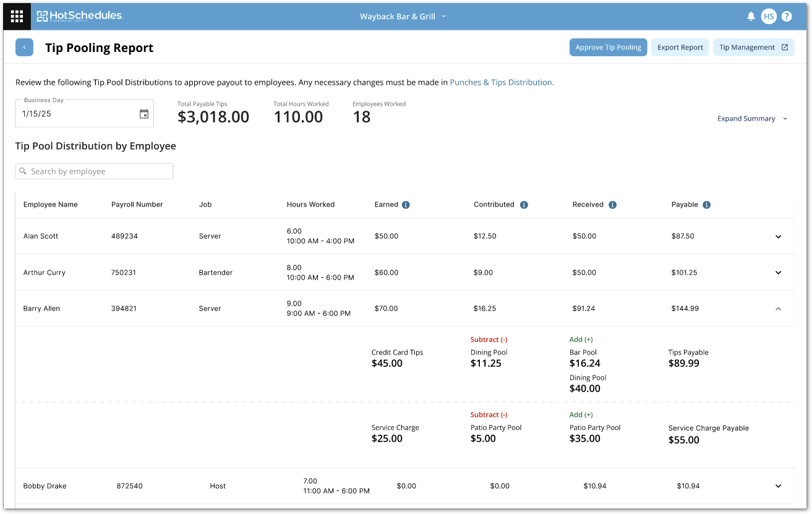Open the app launcher grid icon

click(17, 17)
